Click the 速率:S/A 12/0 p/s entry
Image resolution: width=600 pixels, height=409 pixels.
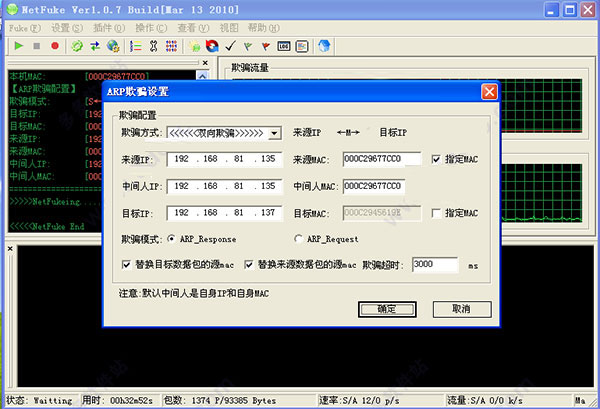click(359, 401)
